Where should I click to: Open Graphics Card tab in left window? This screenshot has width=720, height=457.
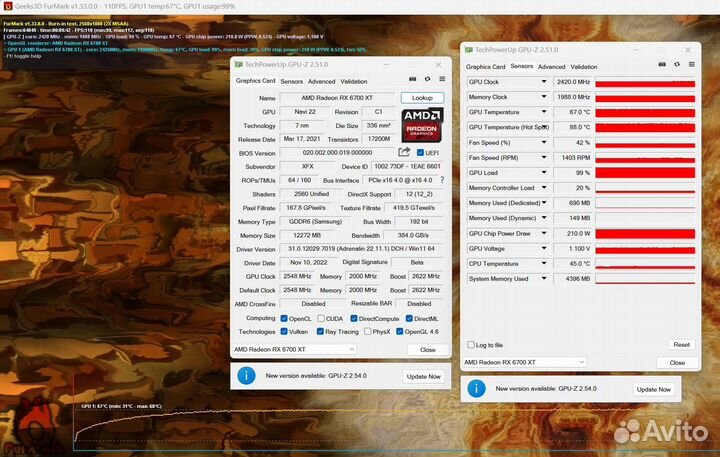click(255, 81)
